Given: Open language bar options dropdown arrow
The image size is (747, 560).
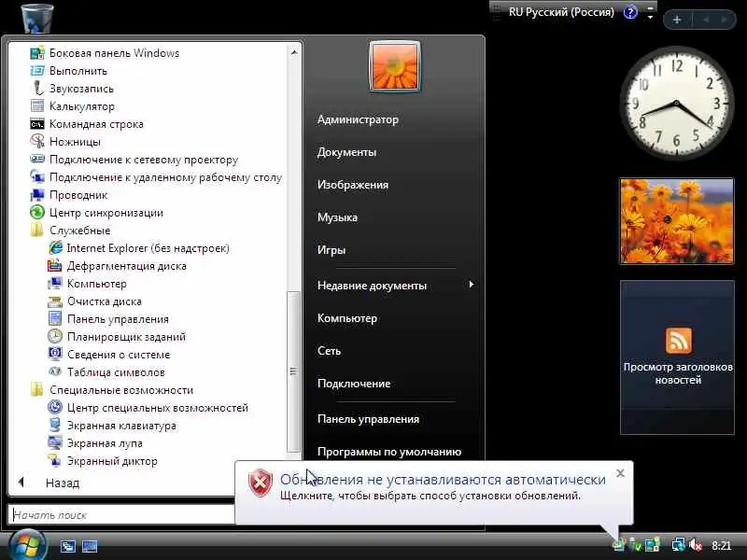Looking at the screenshot, I should tap(650, 16).
